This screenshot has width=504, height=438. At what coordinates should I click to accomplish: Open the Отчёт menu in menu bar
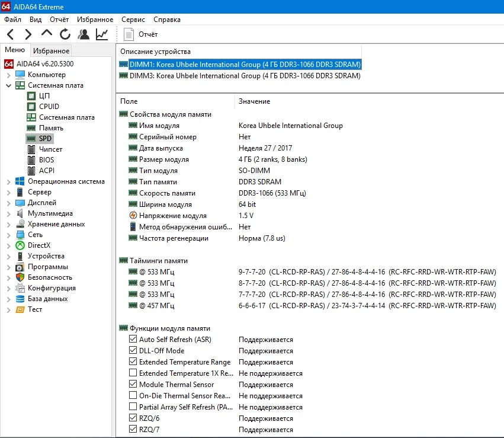click(59, 20)
